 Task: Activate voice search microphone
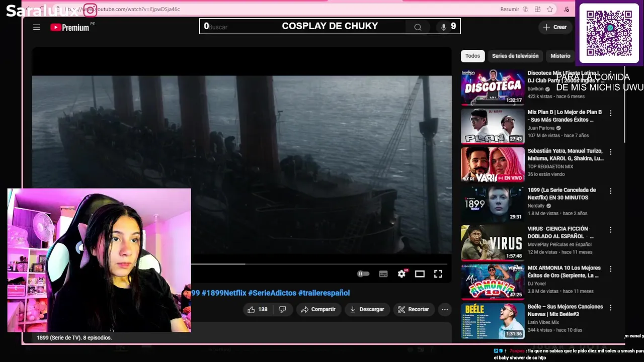click(x=444, y=27)
